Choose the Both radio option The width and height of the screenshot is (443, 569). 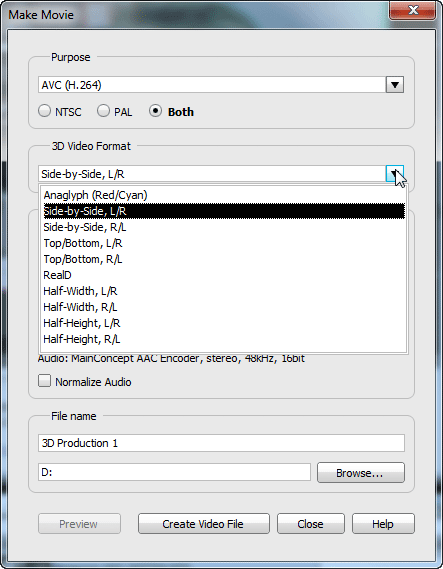click(155, 111)
